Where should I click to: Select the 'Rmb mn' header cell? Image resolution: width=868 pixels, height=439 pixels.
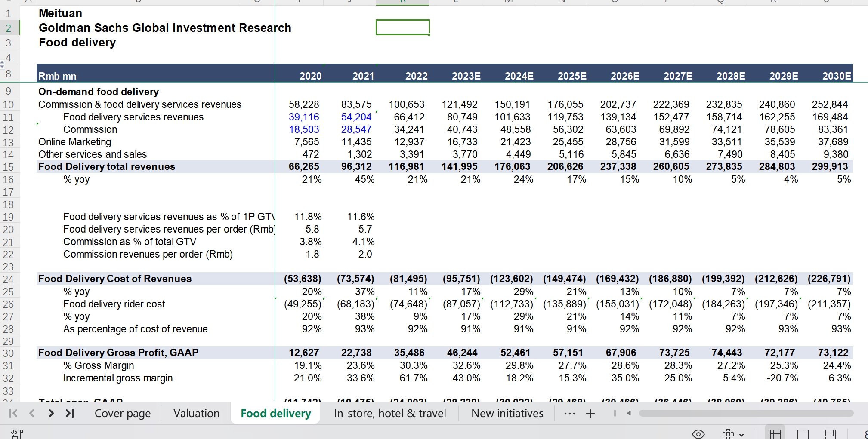(x=57, y=76)
